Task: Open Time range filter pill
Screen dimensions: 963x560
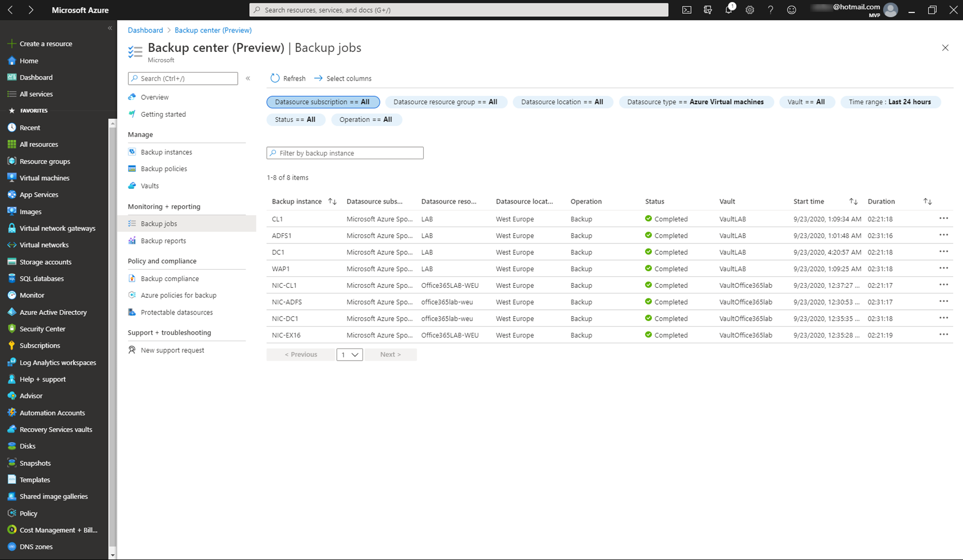Action: (890, 102)
